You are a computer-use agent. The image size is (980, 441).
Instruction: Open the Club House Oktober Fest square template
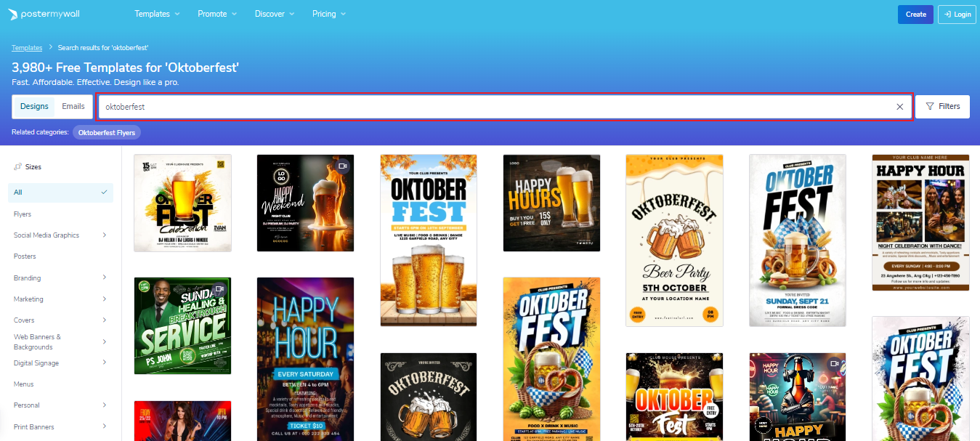(x=675, y=397)
